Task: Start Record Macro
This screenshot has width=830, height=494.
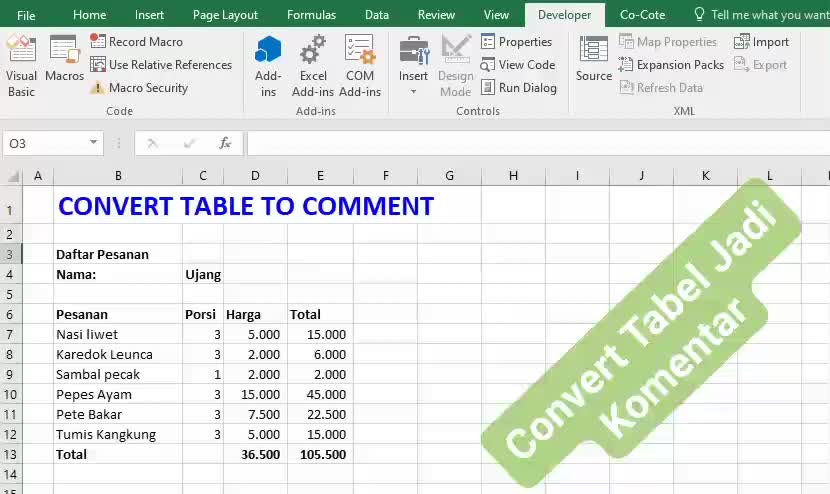Action: (136, 41)
